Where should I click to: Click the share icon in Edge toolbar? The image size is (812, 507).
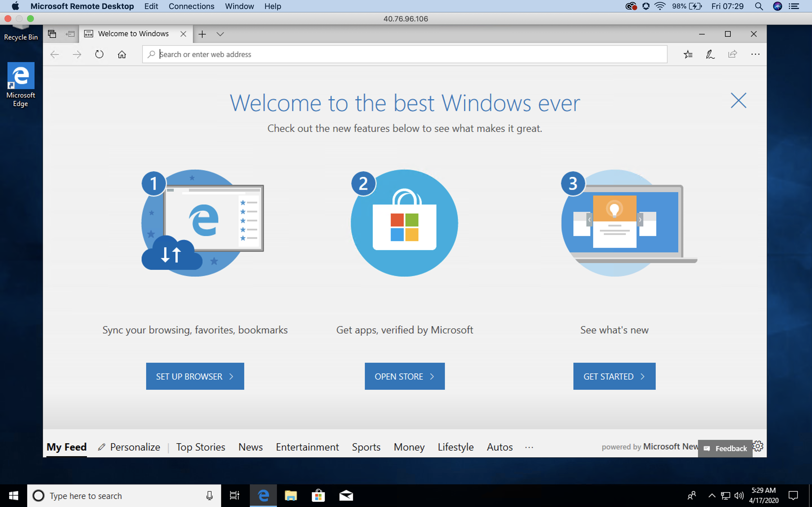(x=732, y=54)
